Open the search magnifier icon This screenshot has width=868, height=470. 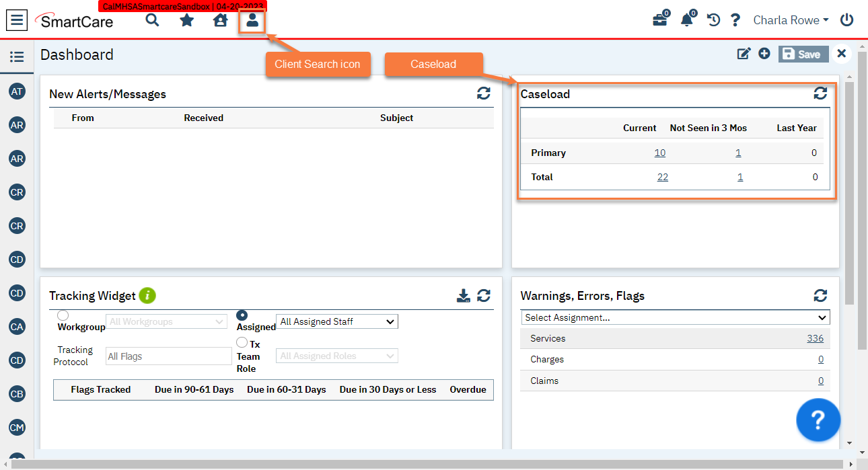click(x=152, y=20)
